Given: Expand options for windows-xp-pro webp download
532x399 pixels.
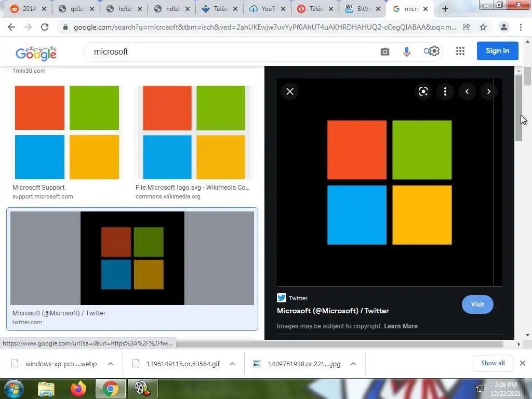Looking at the screenshot, I should click(x=111, y=364).
